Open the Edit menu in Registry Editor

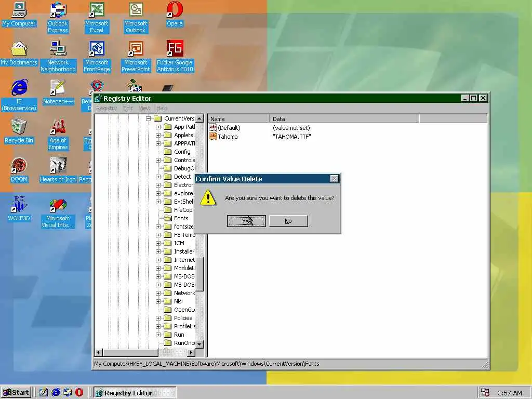[128, 108]
